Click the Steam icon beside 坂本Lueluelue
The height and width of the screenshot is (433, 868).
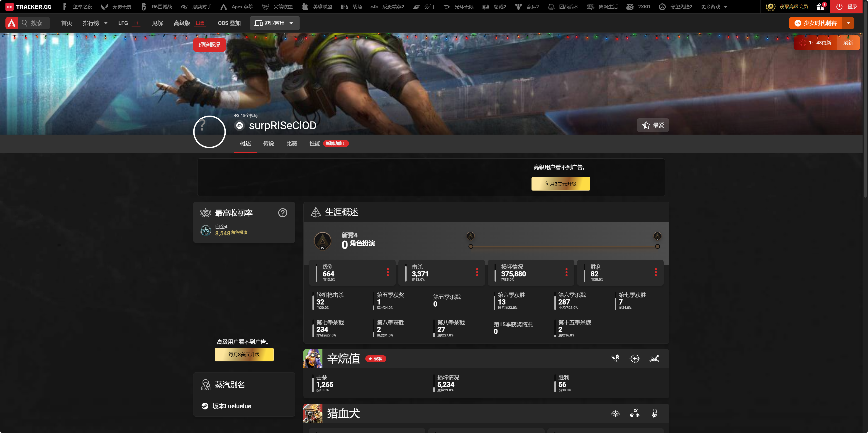click(205, 406)
